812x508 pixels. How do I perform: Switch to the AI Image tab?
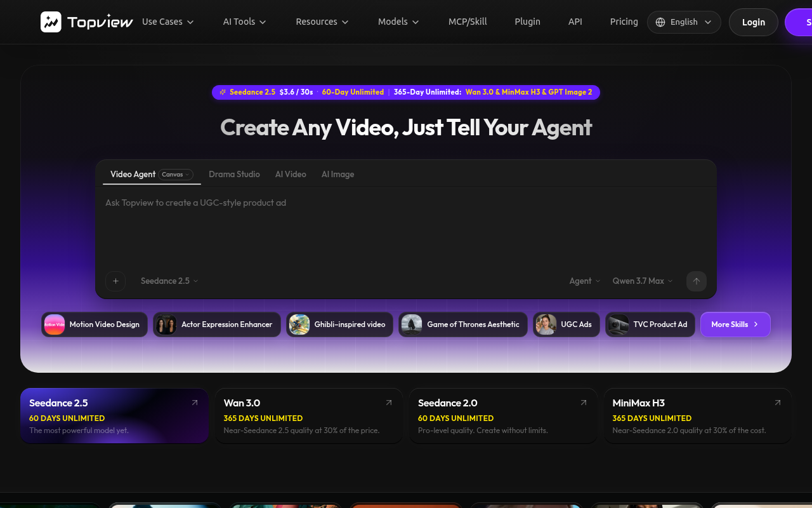pos(337,175)
